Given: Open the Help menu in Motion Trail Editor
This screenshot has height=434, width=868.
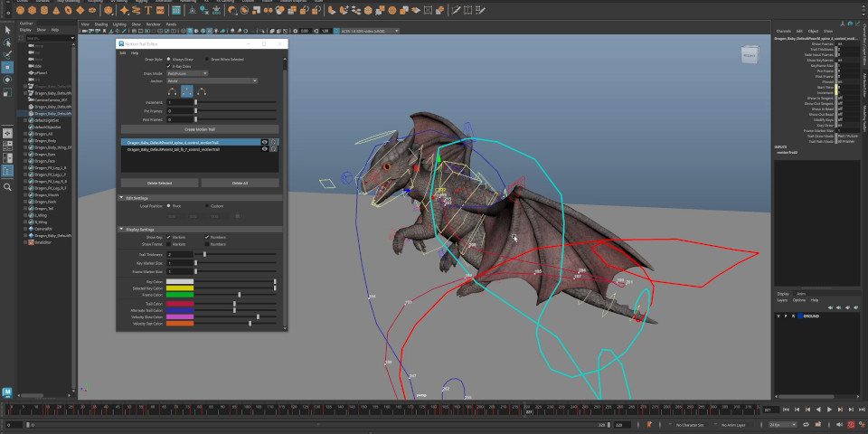Looking at the screenshot, I should (135, 52).
